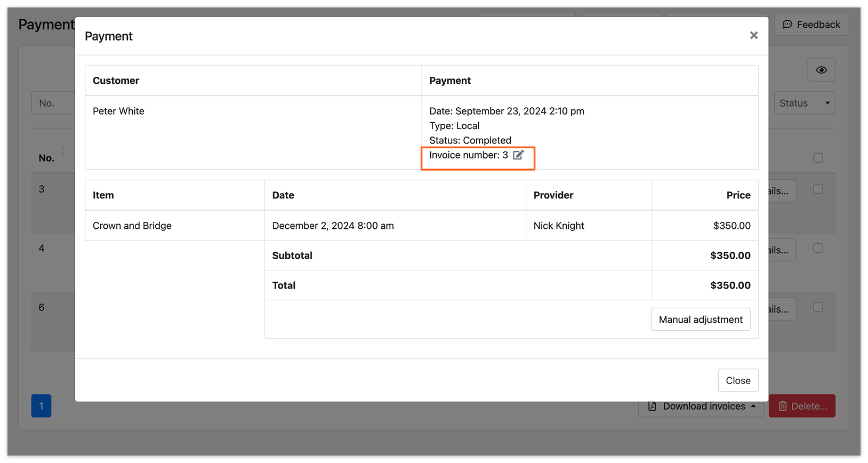The width and height of the screenshot is (868, 463).
Task: Click the payment date September 23, 2024
Action: (x=507, y=111)
